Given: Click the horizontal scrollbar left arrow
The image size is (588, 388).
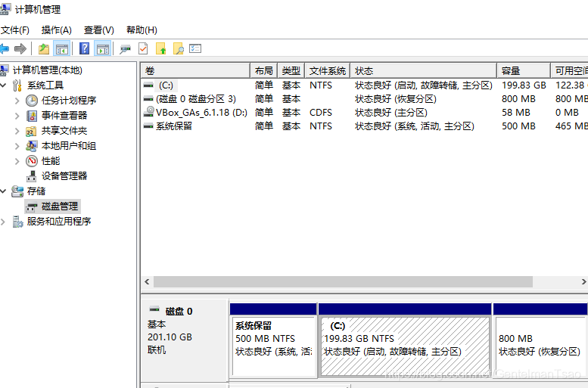Looking at the screenshot, I should pyautogui.click(x=147, y=281).
